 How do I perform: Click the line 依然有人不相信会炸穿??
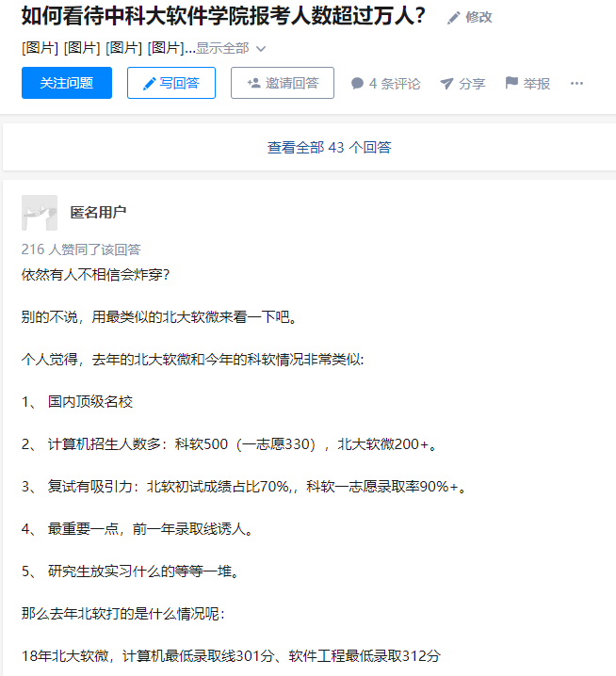(x=95, y=275)
